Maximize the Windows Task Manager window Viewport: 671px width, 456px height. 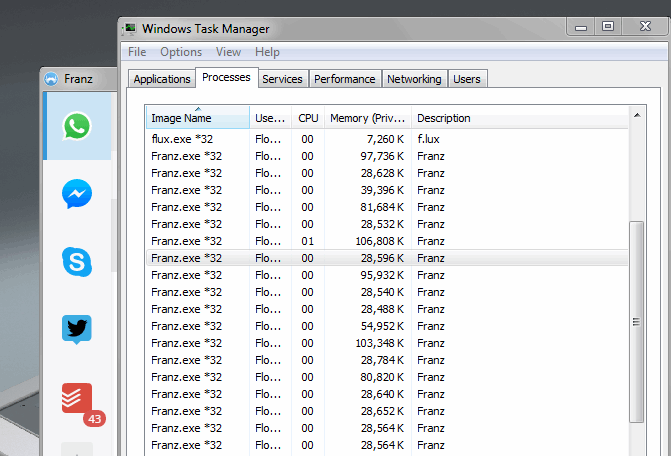pyautogui.click(x=608, y=27)
